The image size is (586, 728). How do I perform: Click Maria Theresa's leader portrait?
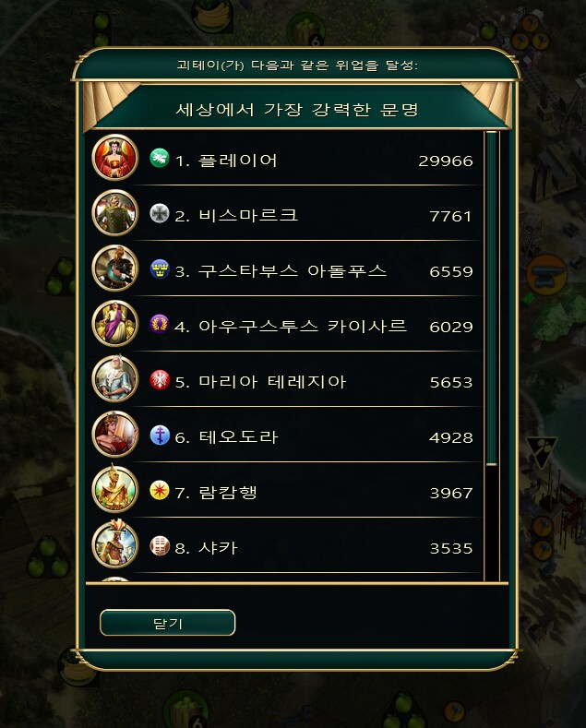point(115,379)
